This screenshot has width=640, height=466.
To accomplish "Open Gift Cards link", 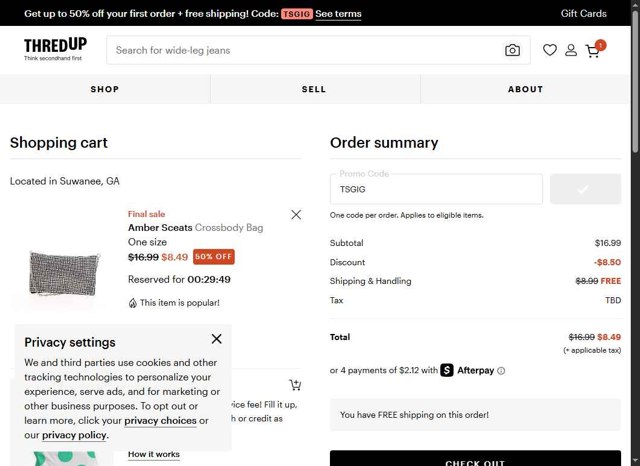I will [584, 13].
